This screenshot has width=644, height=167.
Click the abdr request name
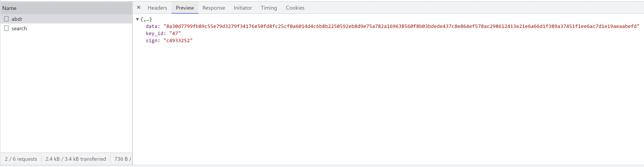[x=17, y=19]
